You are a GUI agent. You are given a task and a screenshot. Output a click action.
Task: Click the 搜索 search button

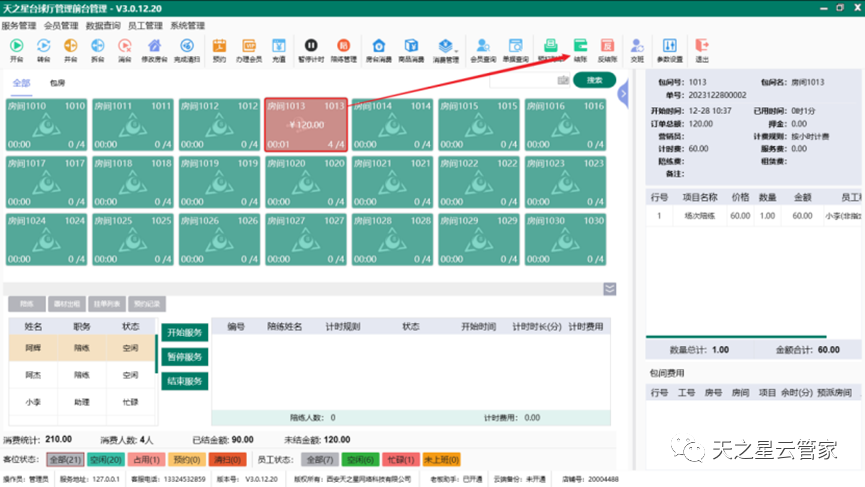(x=594, y=80)
